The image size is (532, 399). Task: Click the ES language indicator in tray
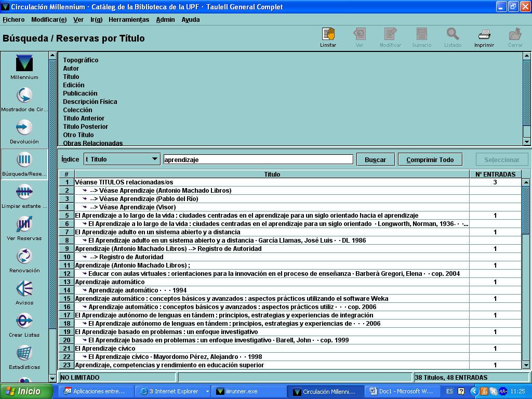click(449, 391)
